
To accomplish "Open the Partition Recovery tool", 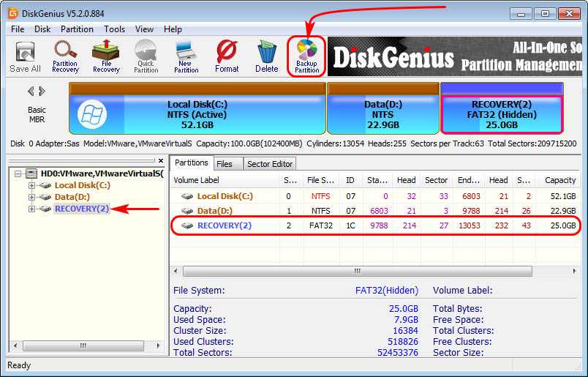I will coord(65,56).
